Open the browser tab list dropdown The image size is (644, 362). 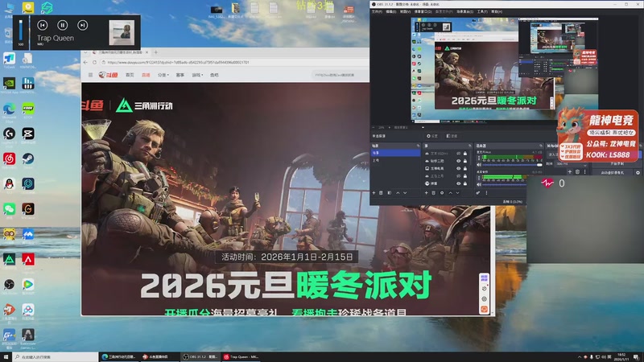click(x=85, y=52)
